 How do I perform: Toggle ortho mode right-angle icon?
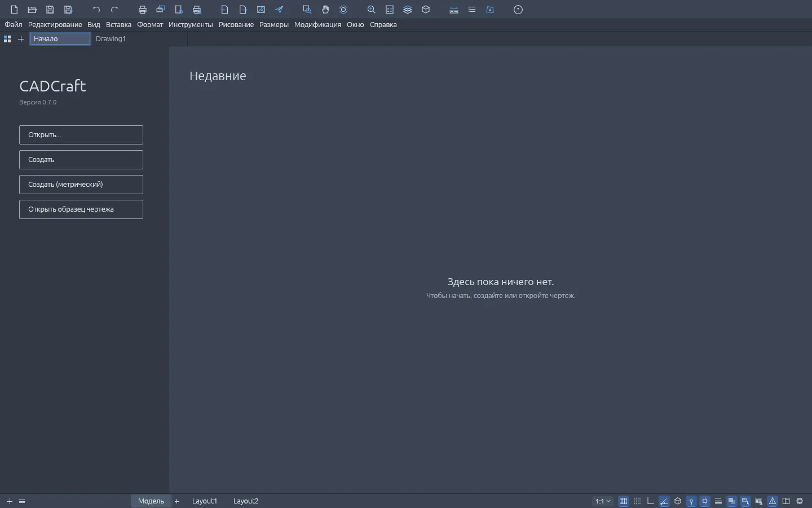click(x=651, y=501)
